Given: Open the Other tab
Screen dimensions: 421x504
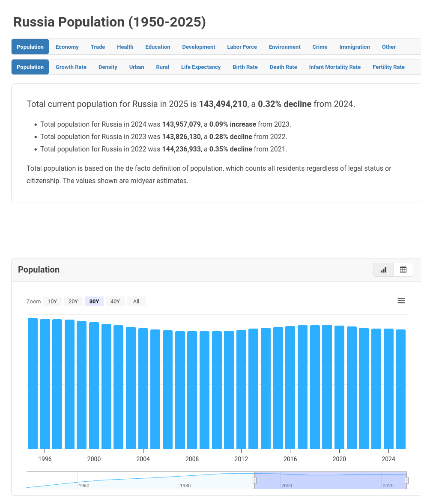Looking at the screenshot, I should (388, 47).
